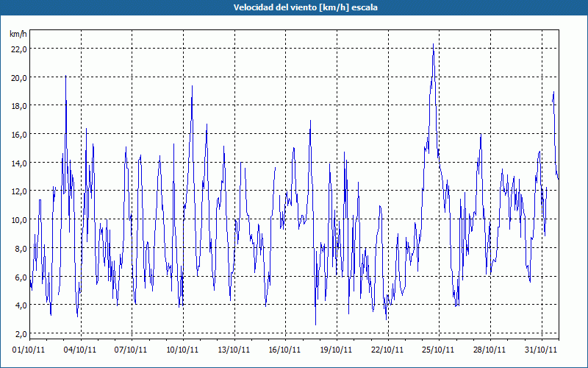Click the 31/10/11 date label
This screenshot has width=588, height=368.
[x=541, y=350]
